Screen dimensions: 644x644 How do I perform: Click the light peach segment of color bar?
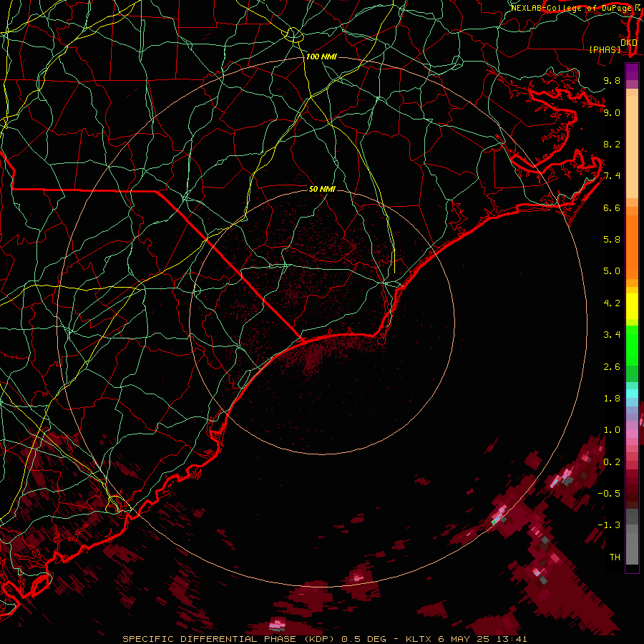[x=632, y=147]
